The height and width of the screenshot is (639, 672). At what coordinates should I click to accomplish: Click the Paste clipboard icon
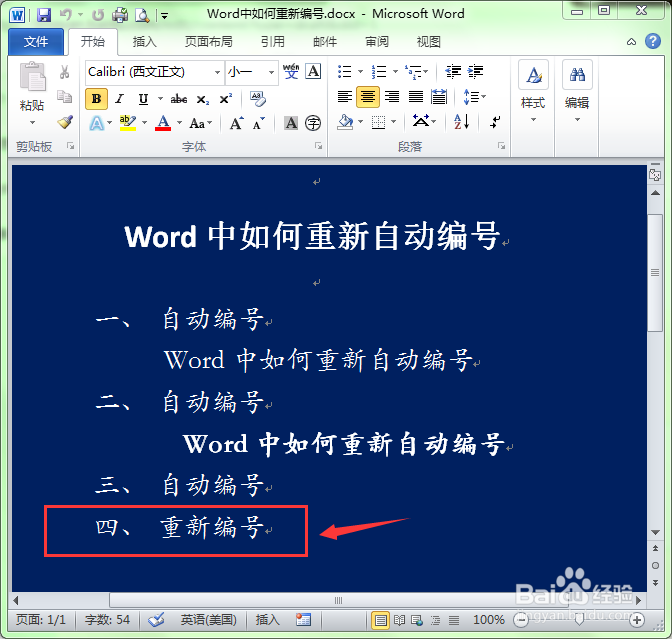(32, 77)
